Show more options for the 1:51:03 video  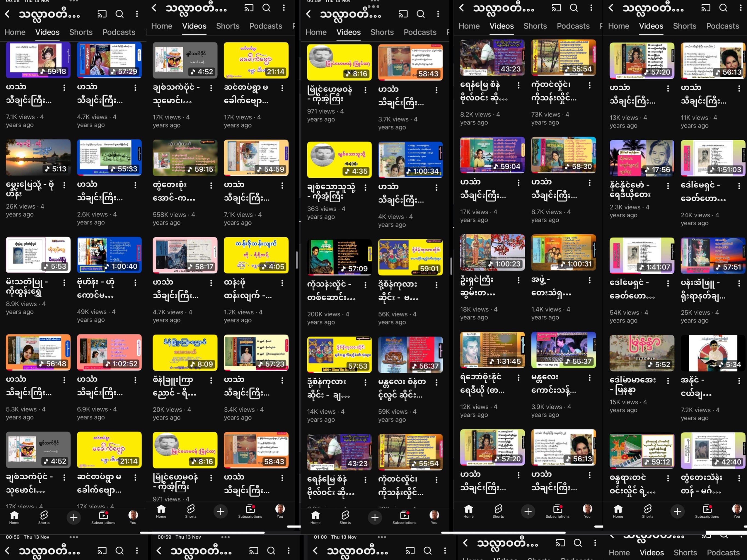coord(739,186)
